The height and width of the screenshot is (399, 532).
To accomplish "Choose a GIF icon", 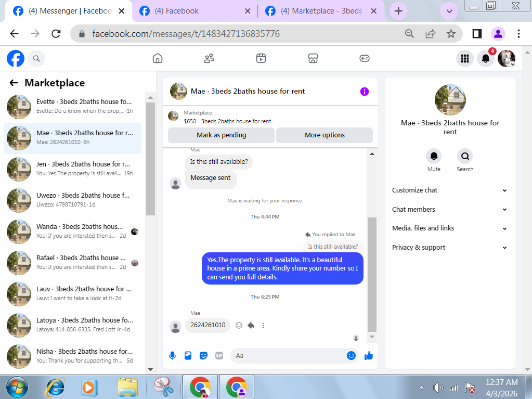I will click(x=219, y=356).
